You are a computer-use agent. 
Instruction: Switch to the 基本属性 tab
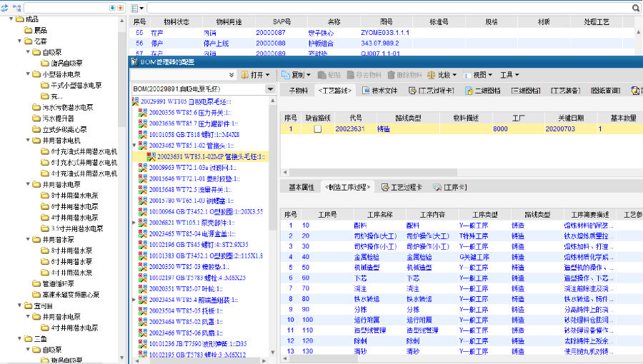[301, 187]
